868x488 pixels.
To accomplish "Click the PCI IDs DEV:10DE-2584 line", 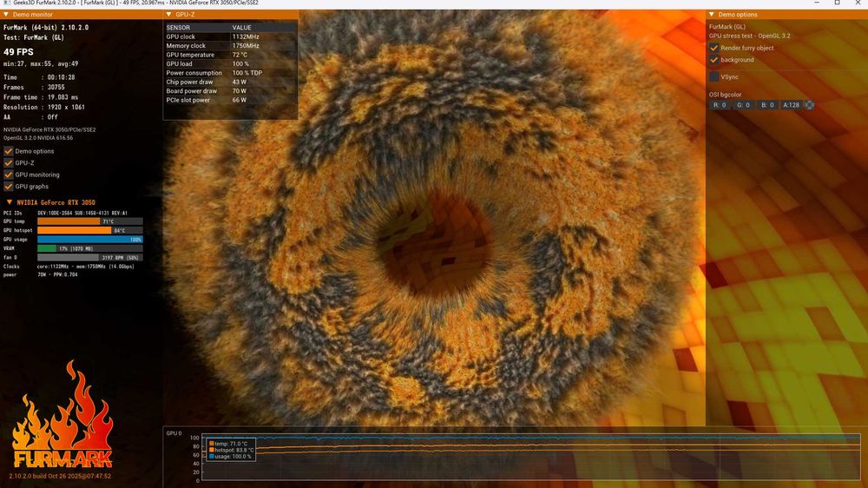I will [x=65, y=213].
